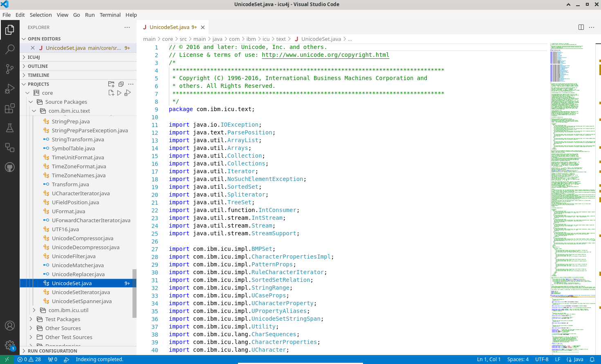Open the Testing flask view

(x=10, y=128)
